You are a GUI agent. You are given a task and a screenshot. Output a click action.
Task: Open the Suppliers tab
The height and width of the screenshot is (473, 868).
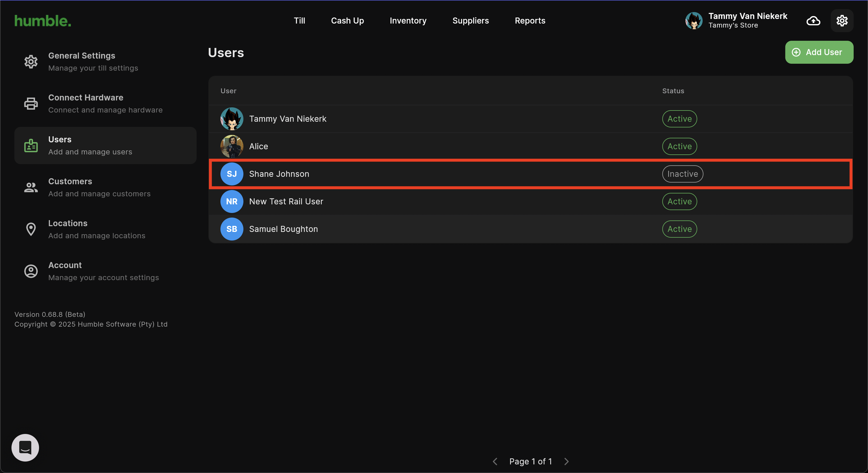pos(471,21)
